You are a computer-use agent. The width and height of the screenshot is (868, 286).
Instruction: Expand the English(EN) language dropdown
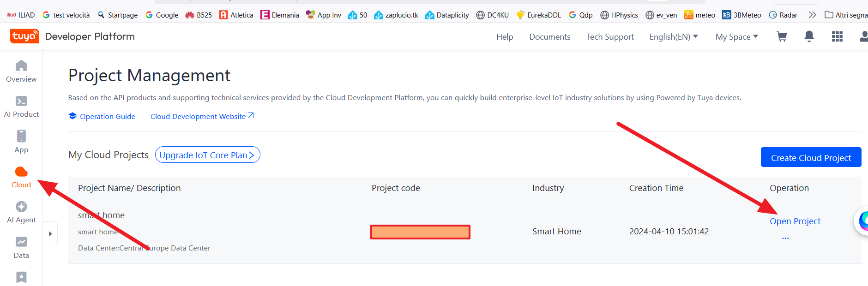click(673, 37)
